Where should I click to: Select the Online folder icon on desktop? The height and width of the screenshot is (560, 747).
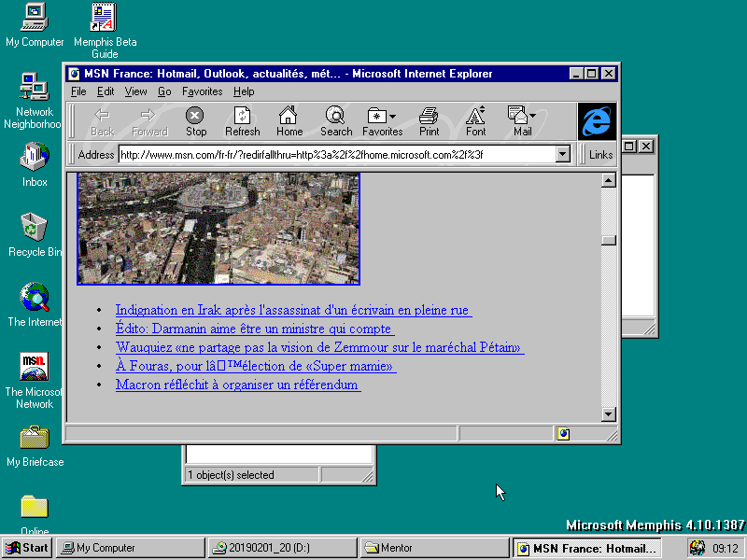(x=35, y=514)
